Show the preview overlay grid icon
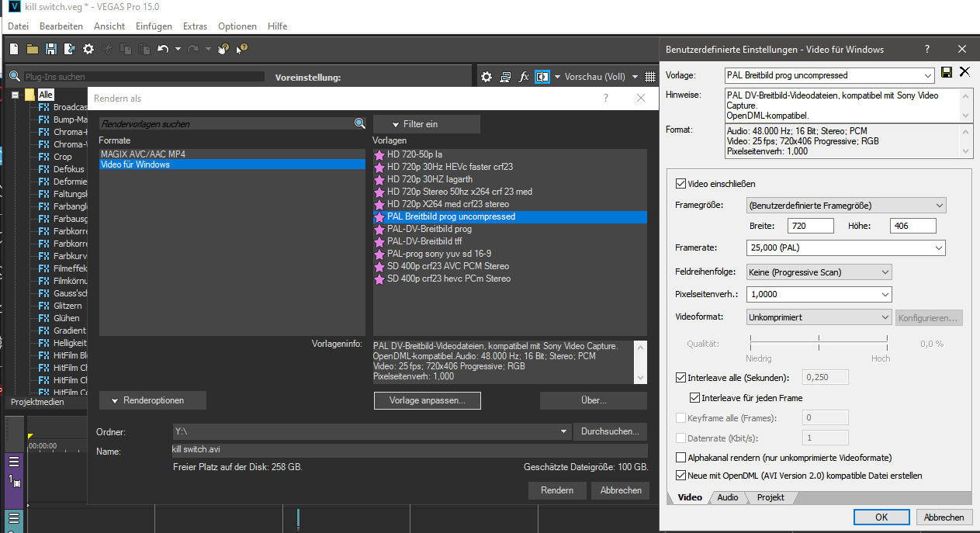Screen dimensions: 980x533 (x=650, y=77)
